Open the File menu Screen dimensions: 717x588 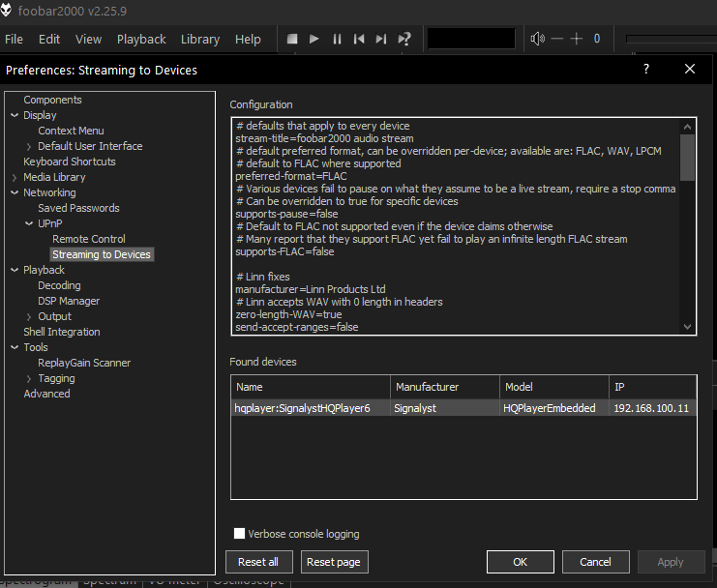(x=14, y=40)
